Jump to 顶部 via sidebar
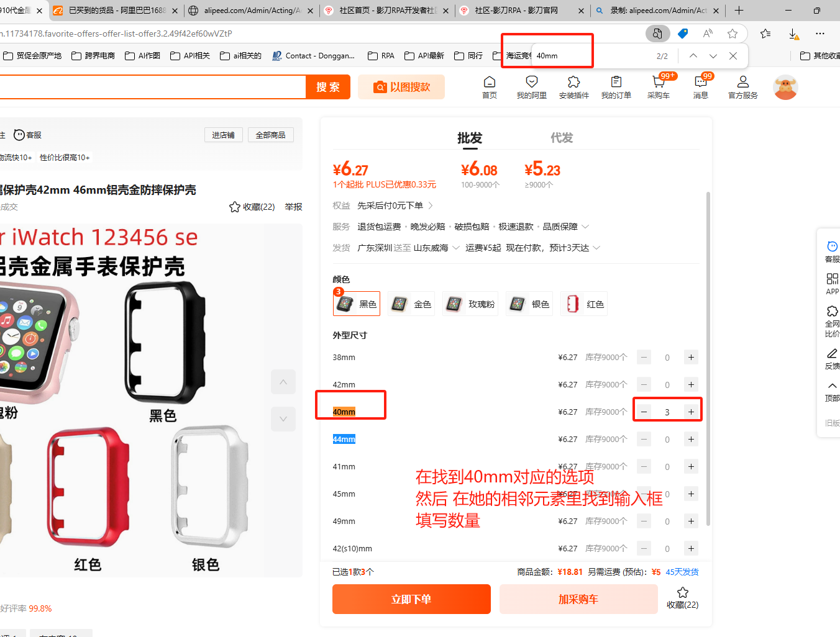840x637 pixels. [x=833, y=391]
